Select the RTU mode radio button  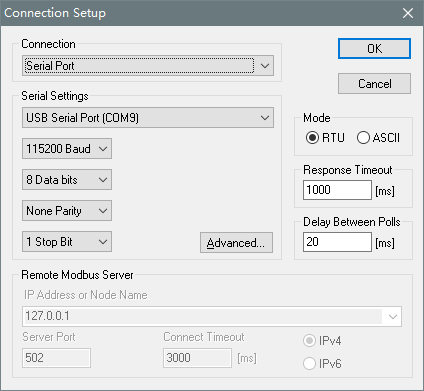tap(312, 138)
